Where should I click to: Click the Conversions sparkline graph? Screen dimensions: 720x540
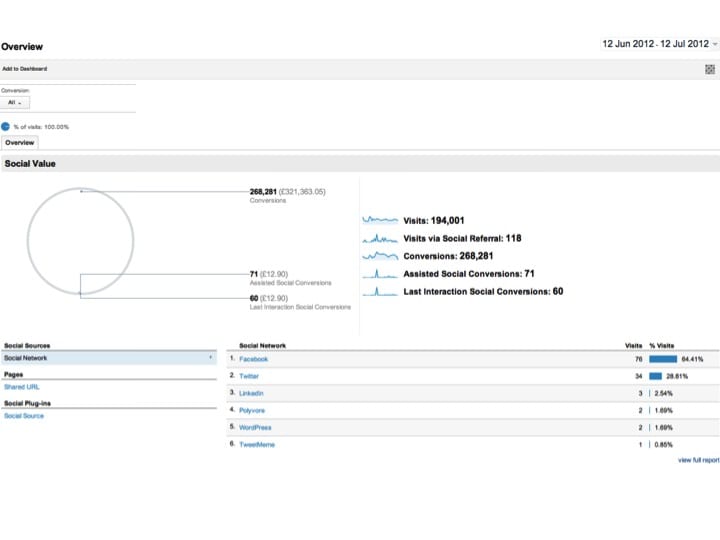(379, 256)
